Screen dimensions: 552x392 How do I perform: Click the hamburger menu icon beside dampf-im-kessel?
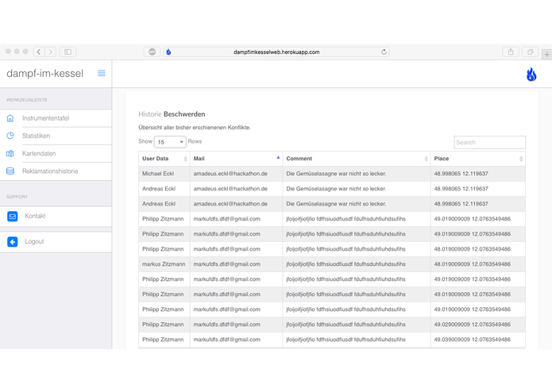[102, 73]
